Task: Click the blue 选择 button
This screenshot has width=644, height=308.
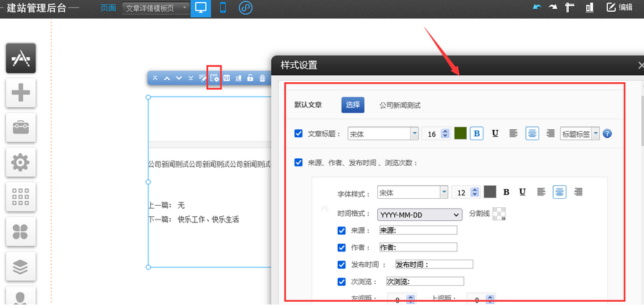Action: point(352,105)
